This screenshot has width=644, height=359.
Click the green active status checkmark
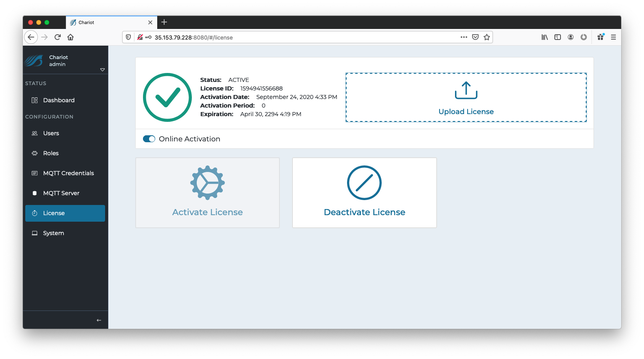pyautogui.click(x=167, y=97)
